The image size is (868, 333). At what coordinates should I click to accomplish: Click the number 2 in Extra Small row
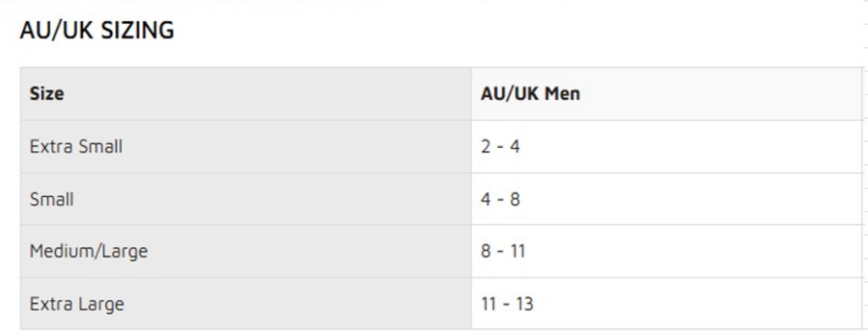point(485,146)
